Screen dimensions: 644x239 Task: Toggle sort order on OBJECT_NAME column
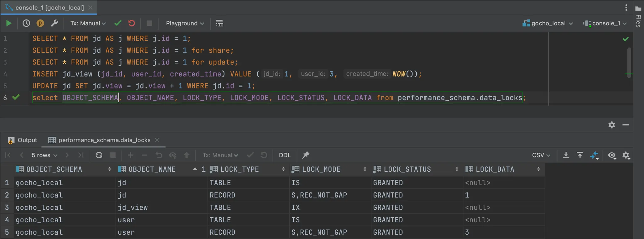152,169
